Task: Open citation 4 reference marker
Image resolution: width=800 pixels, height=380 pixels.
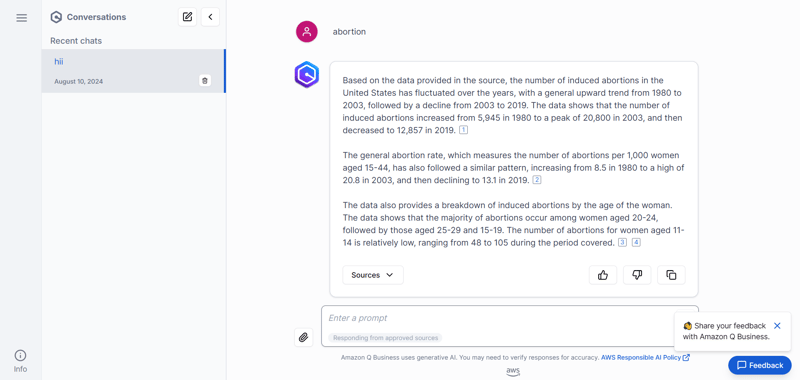Action: (x=636, y=243)
